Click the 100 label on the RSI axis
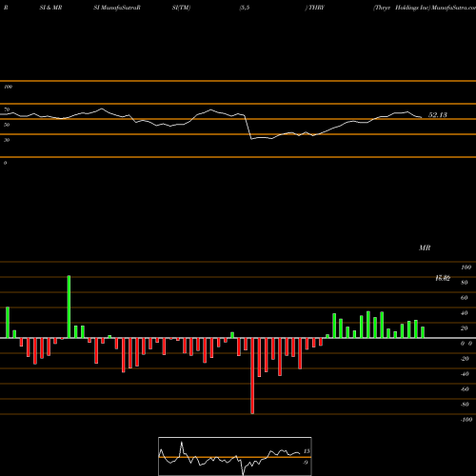This screenshot has width=476, height=476. pos(8,87)
